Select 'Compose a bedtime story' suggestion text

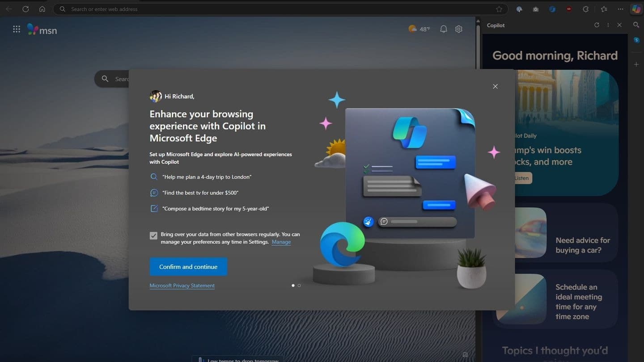(216, 209)
